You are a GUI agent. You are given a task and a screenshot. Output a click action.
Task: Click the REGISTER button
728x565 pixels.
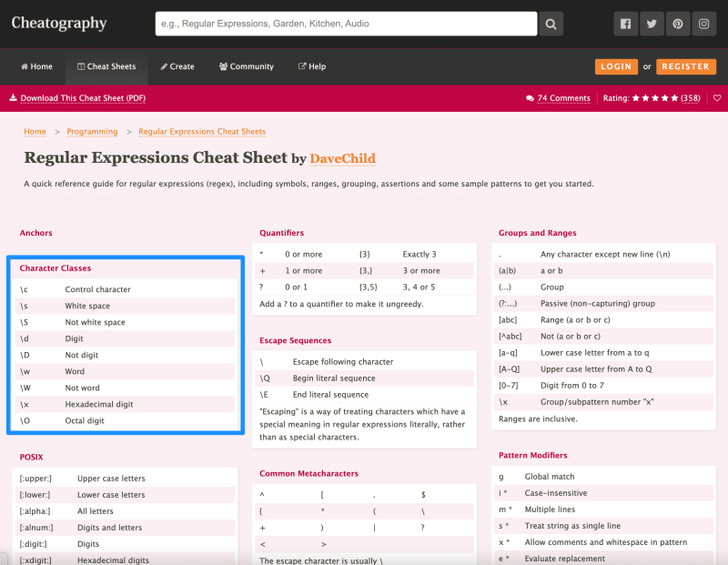pyautogui.click(x=686, y=66)
